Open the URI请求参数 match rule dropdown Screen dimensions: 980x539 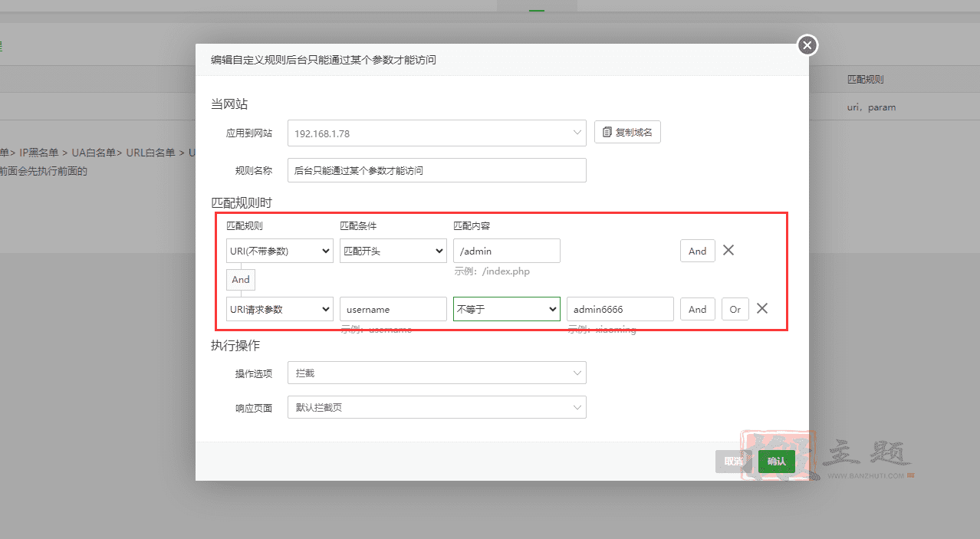click(280, 309)
